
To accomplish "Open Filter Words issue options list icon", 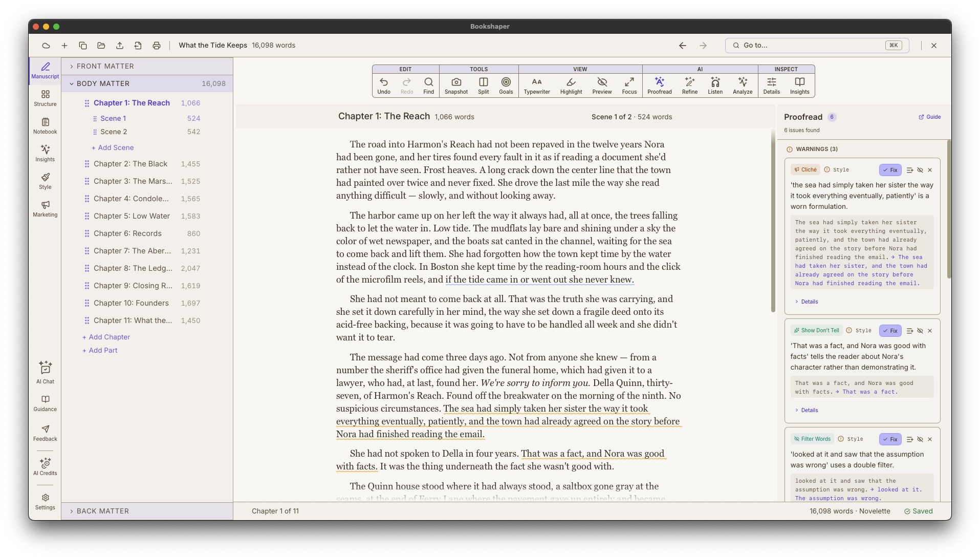I will click(910, 439).
